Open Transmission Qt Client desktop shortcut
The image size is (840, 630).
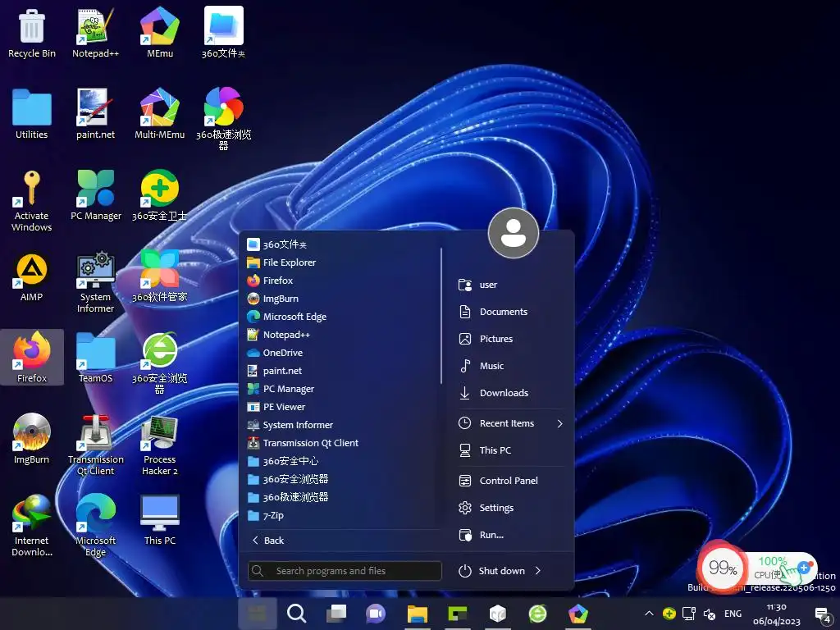[x=95, y=445]
